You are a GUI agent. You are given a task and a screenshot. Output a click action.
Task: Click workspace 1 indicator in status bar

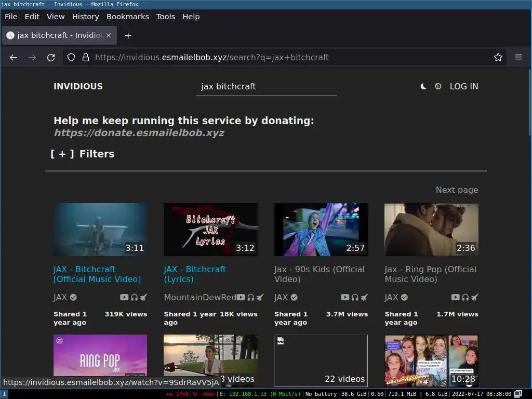[x=4, y=394]
